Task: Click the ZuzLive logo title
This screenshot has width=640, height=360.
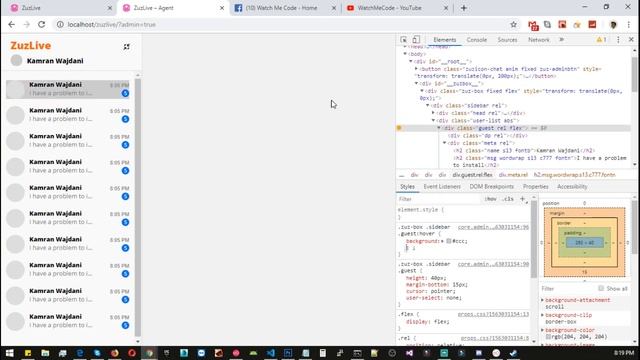Action: point(31,45)
